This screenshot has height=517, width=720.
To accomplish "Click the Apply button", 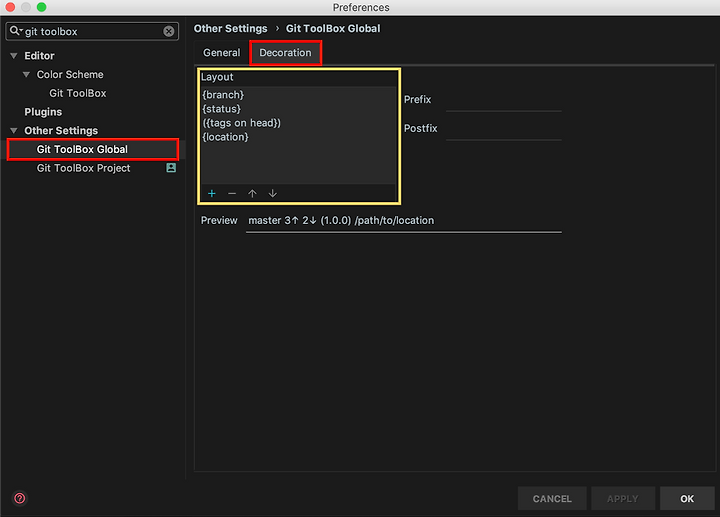I will click(623, 499).
